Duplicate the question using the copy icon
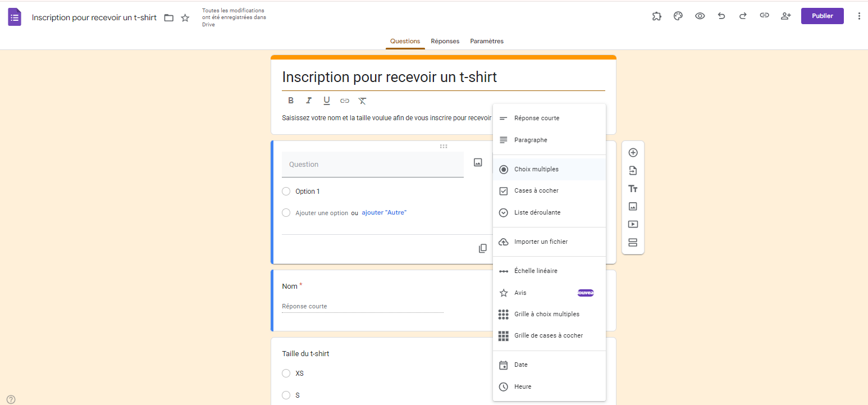Viewport: 868px width, 405px height. [x=483, y=248]
